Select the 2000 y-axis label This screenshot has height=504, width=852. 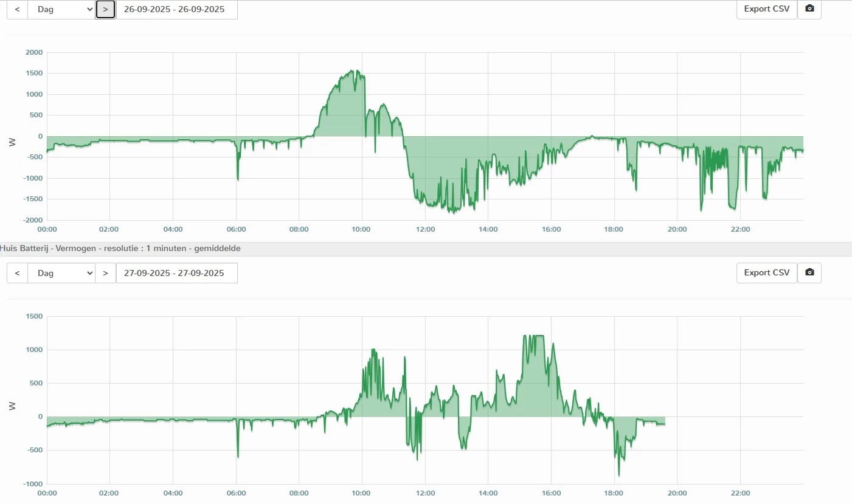(33, 52)
